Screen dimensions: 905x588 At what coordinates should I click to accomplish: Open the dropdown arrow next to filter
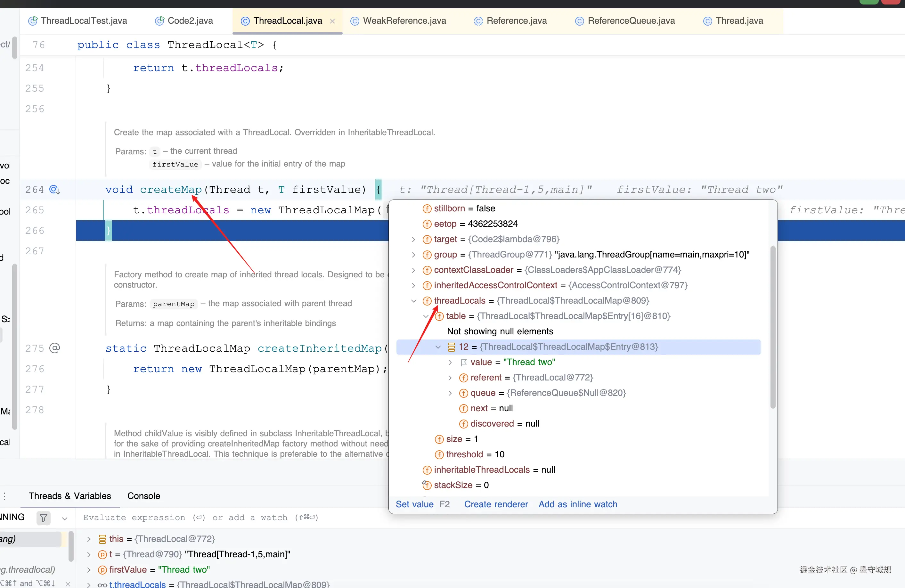[65, 518]
